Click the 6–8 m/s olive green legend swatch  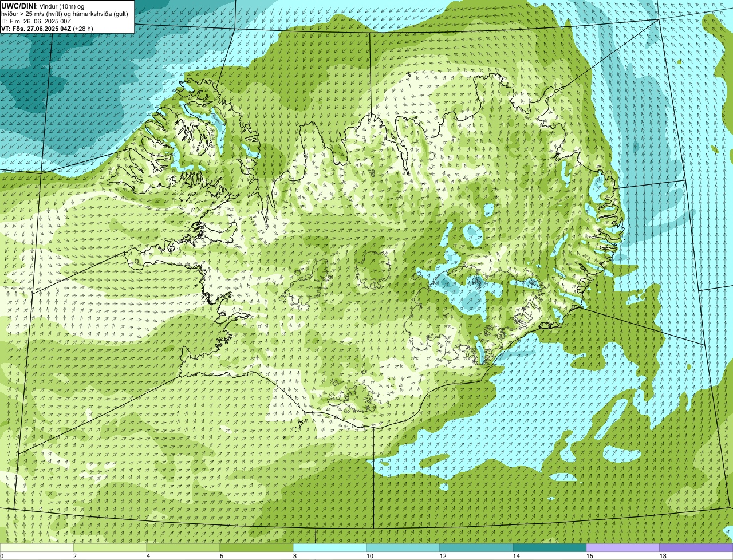pyautogui.click(x=257, y=547)
